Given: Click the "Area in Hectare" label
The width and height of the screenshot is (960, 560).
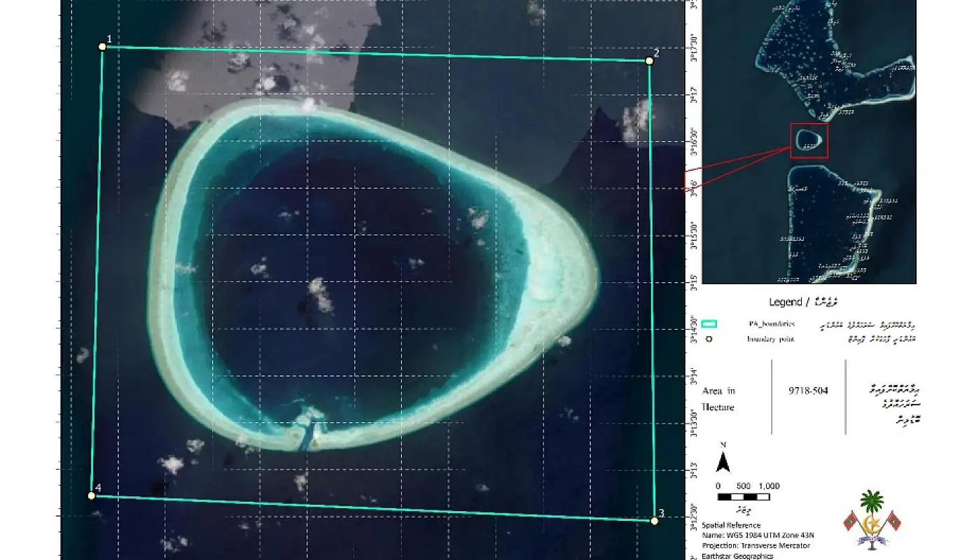Looking at the screenshot, I should point(720,398).
